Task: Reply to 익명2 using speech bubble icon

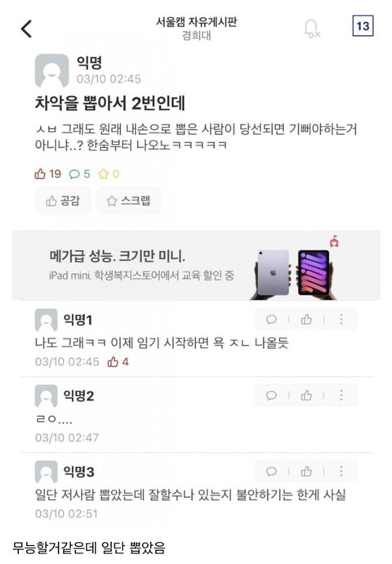Action: [x=271, y=396]
